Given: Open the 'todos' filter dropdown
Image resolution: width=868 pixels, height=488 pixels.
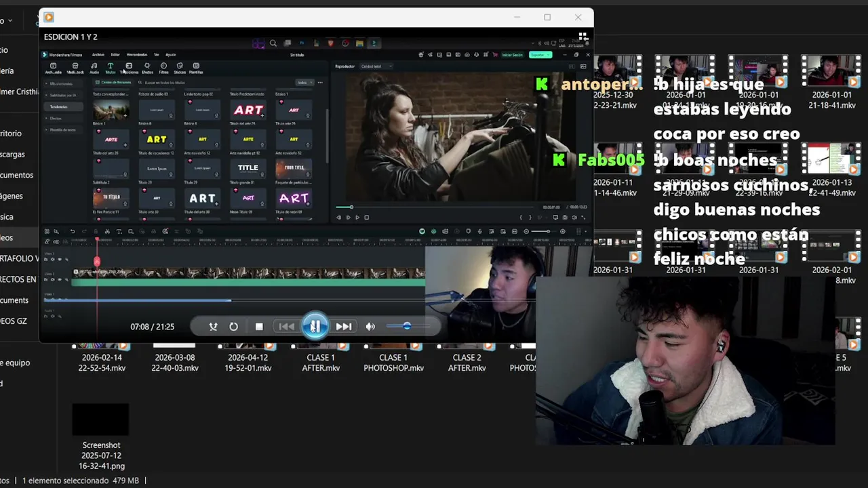Looking at the screenshot, I should pyautogui.click(x=305, y=82).
